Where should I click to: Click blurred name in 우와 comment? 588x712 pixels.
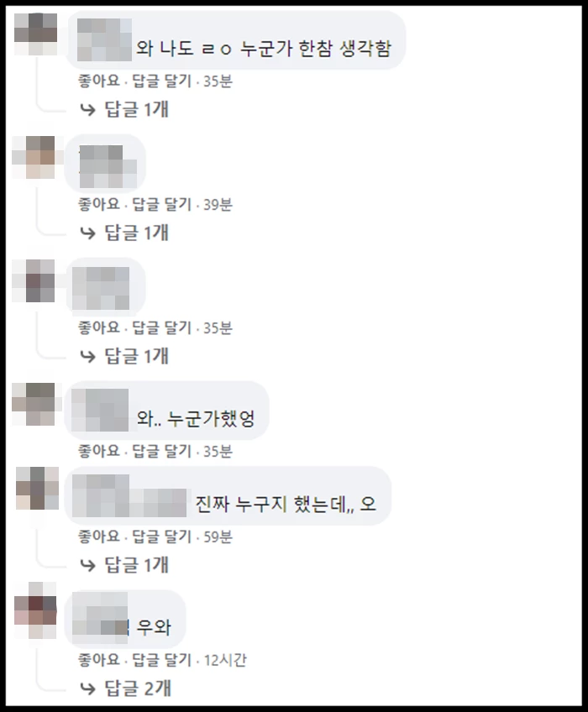[101, 617]
